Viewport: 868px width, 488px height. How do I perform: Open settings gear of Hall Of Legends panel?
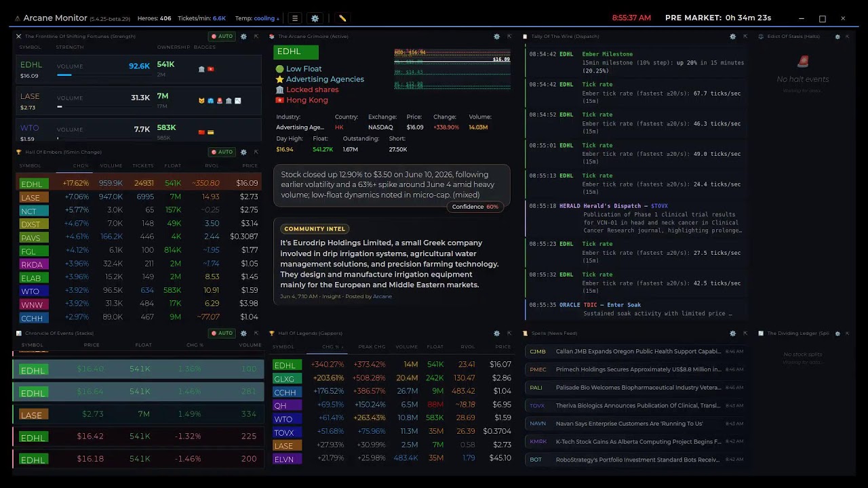click(496, 333)
